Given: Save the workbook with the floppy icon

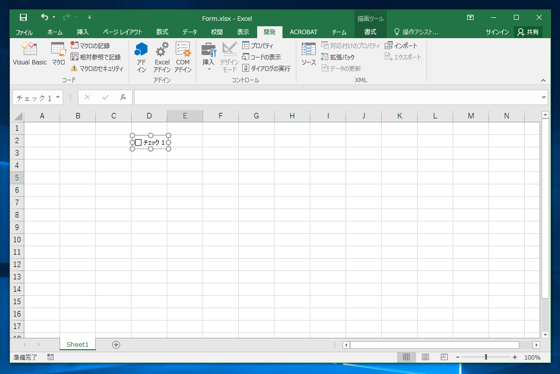Looking at the screenshot, I should point(23,17).
